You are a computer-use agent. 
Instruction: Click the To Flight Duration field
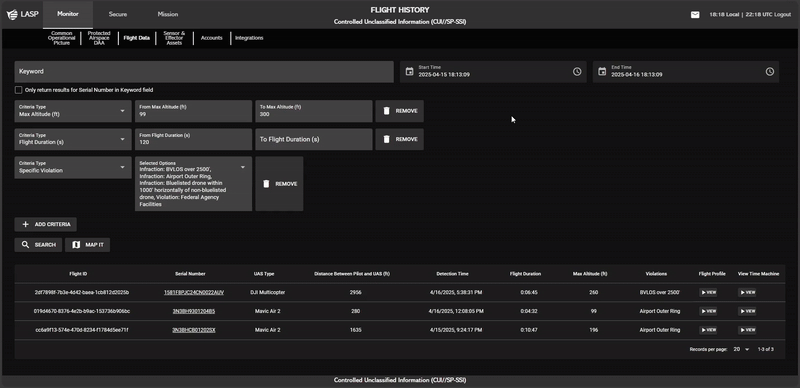pos(314,139)
